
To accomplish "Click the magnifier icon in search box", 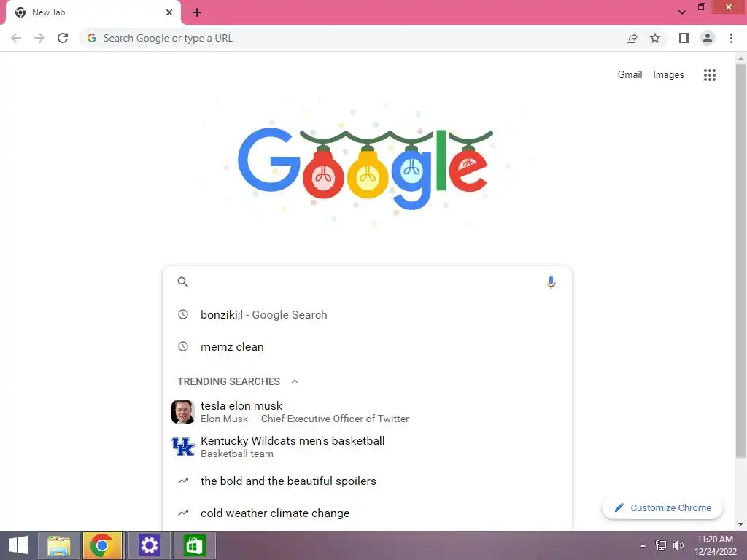I will coord(183,282).
